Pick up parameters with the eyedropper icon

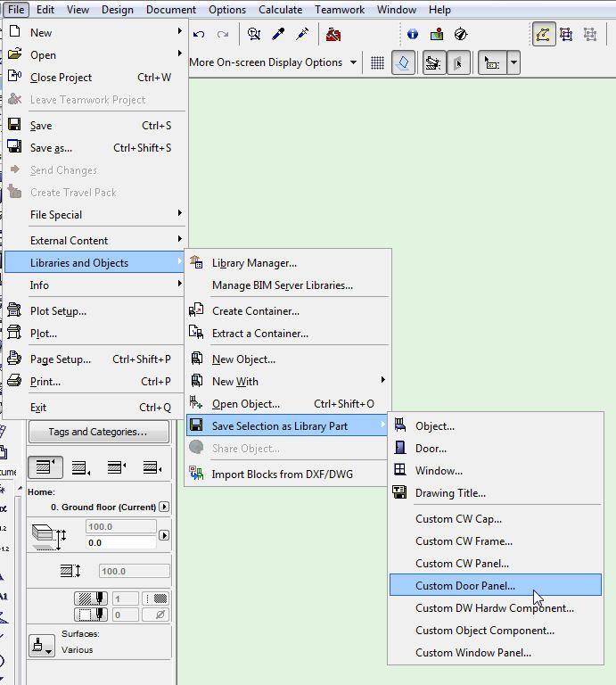pyautogui.click(x=278, y=34)
